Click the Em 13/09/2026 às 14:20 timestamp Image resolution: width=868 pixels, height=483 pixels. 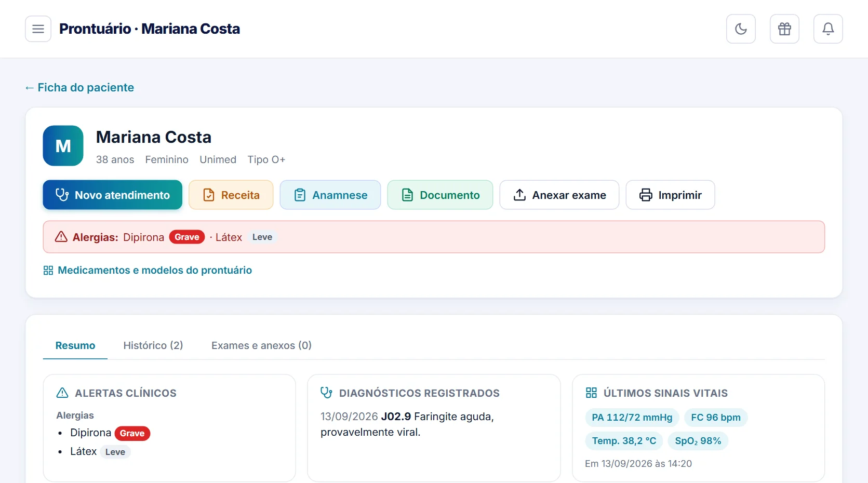coord(638,464)
